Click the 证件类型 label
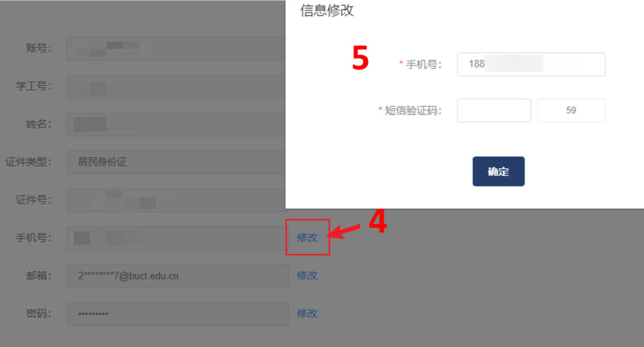Screen dimensions: 644x347 click(x=29, y=162)
